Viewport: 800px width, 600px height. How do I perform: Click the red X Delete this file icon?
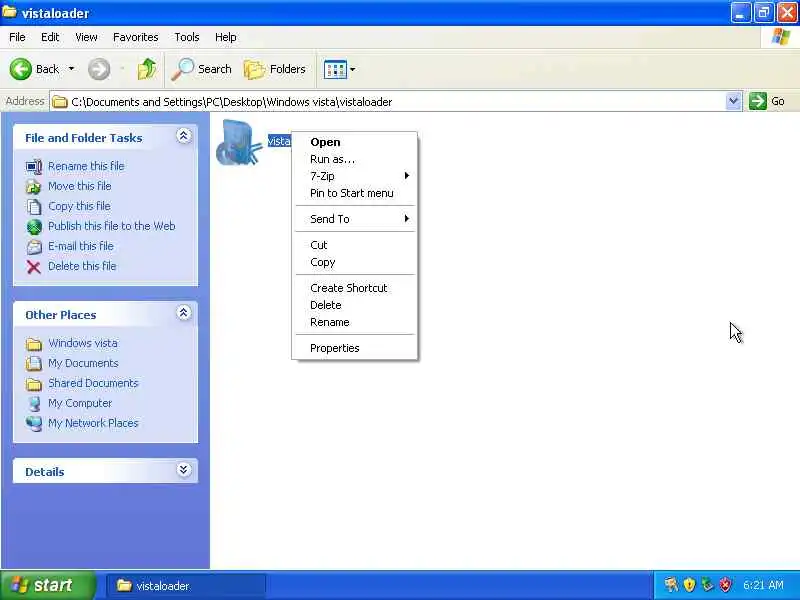point(34,267)
